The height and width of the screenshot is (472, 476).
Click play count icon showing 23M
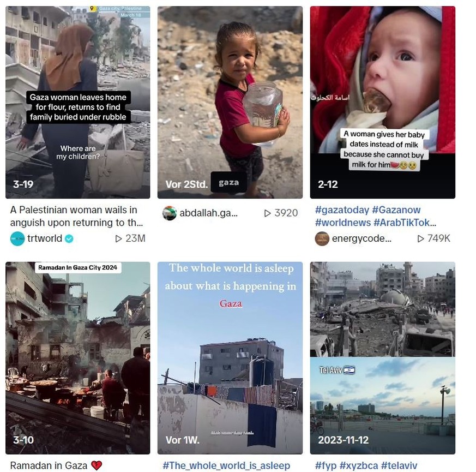(118, 239)
